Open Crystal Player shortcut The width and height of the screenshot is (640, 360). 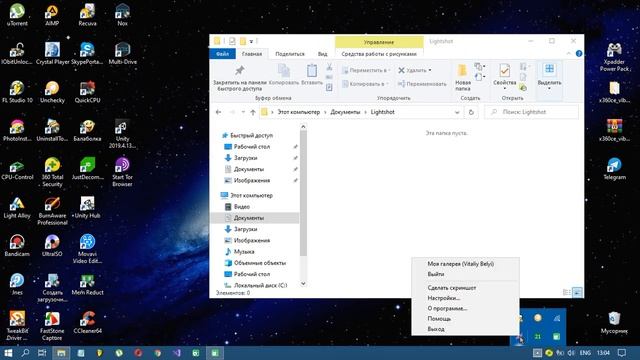pyautogui.click(x=52, y=53)
